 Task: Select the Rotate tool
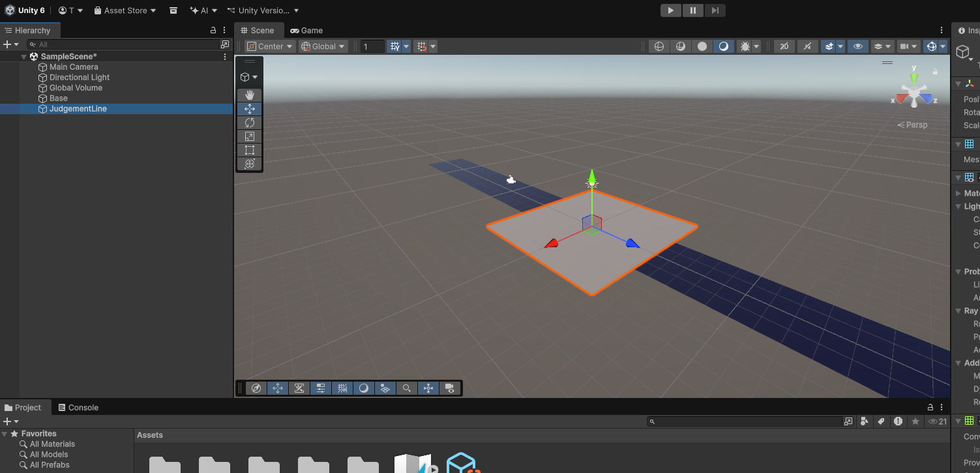pos(249,123)
